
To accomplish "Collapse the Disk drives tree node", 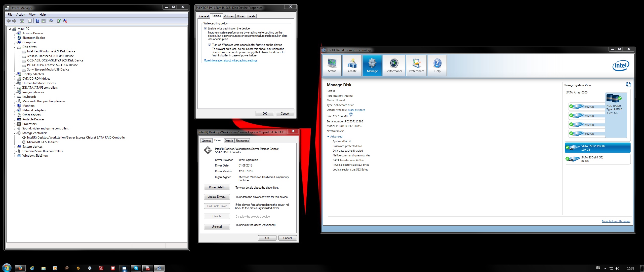I will pyautogui.click(x=15, y=47).
